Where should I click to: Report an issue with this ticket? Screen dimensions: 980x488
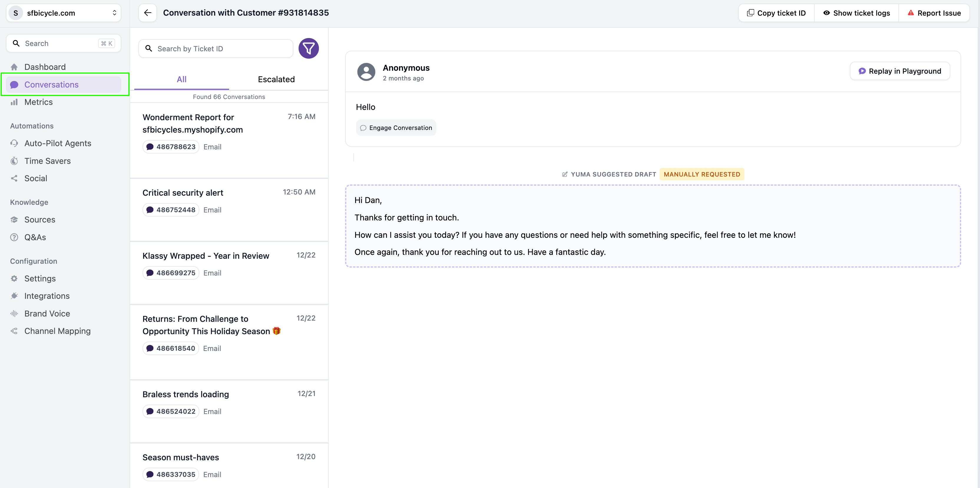point(934,13)
